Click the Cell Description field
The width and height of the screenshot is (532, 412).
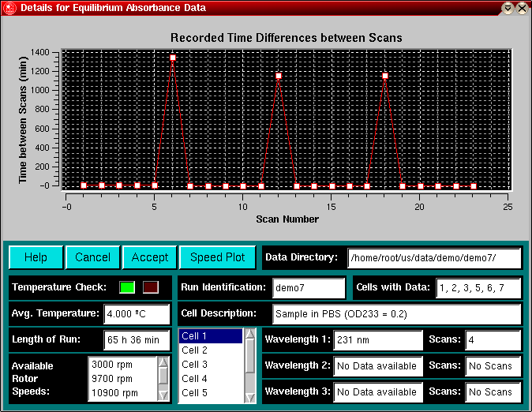coord(396,314)
